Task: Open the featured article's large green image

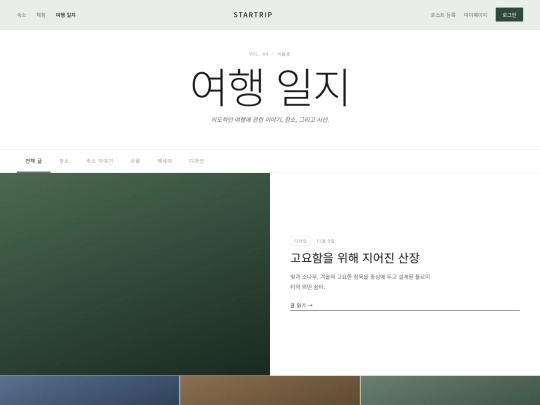Action: point(135,274)
